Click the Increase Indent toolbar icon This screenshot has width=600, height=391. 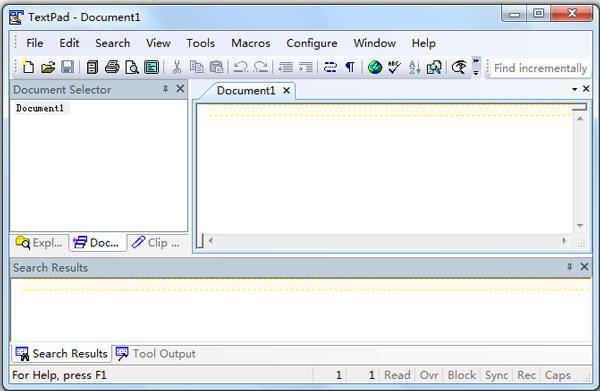pos(305,67)
